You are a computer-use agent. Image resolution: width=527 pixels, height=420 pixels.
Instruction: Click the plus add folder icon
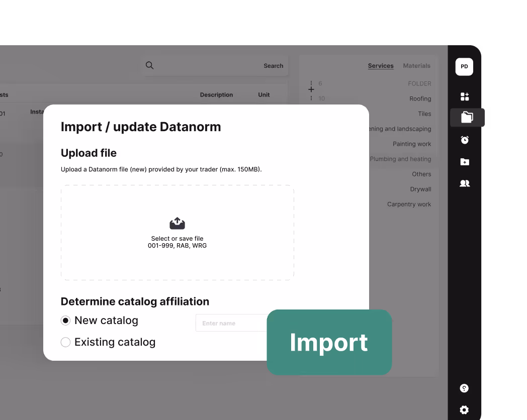point(311,89)
